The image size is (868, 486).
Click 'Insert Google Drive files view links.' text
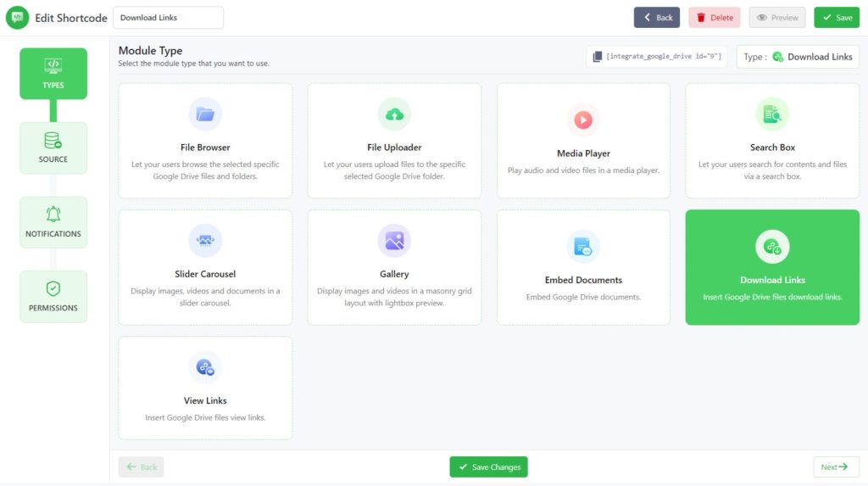coord(205,417)
